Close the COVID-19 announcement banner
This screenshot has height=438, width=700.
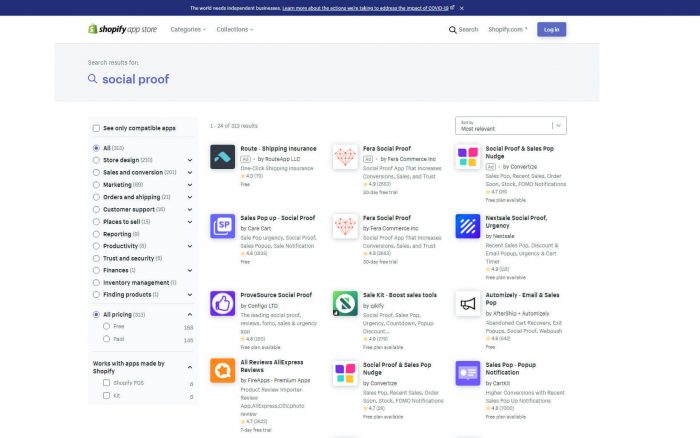(x=462, y=8)
